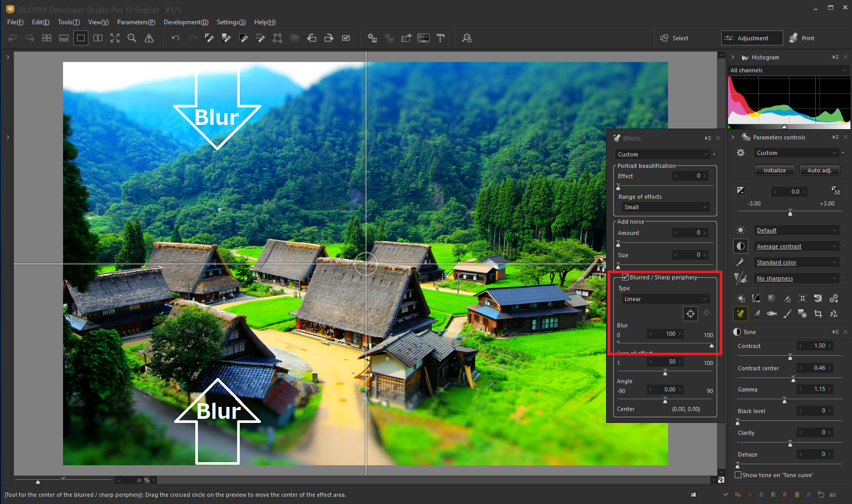Viewport: 852px width, 504px height.
Task: Open the tone curve tool icon
Action: (756, 298)
